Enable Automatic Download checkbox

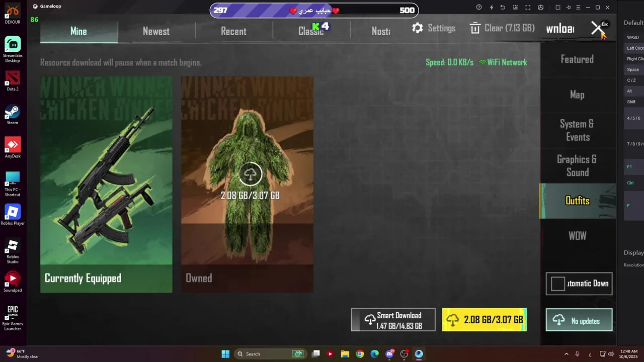[558, 284]
